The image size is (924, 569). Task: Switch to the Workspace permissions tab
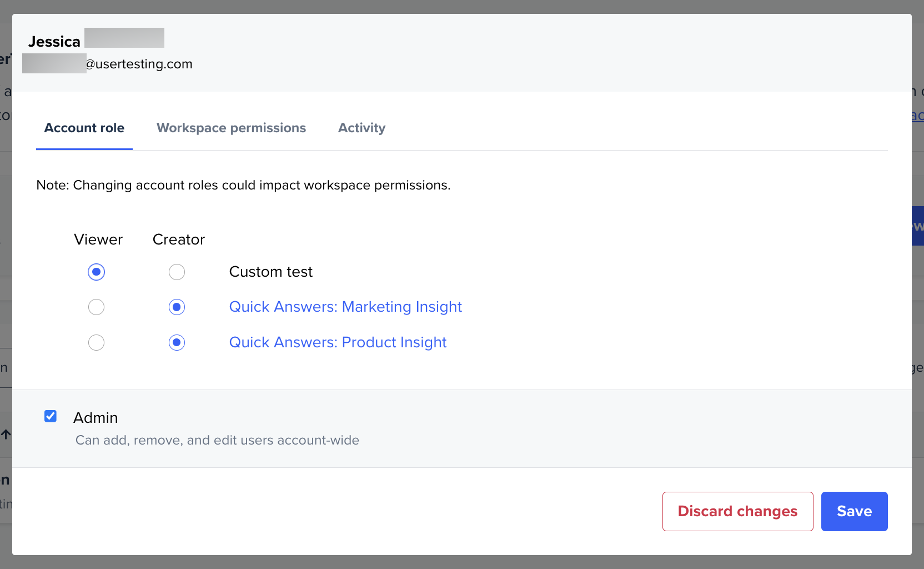pos(231,128)
